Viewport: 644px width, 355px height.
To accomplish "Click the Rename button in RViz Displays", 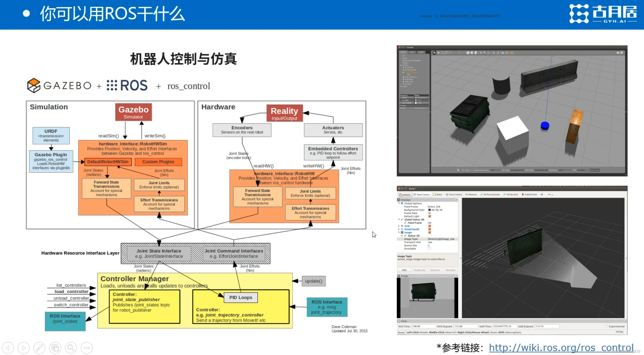I will [x=450, y=270].
